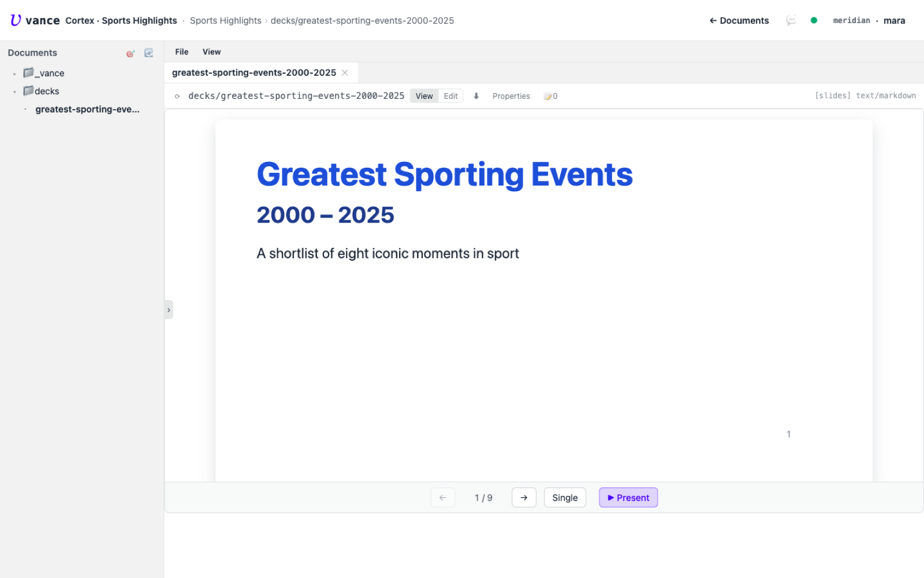
Task: Click the reload icon beside the deck path
Action: tap(177, 96)
